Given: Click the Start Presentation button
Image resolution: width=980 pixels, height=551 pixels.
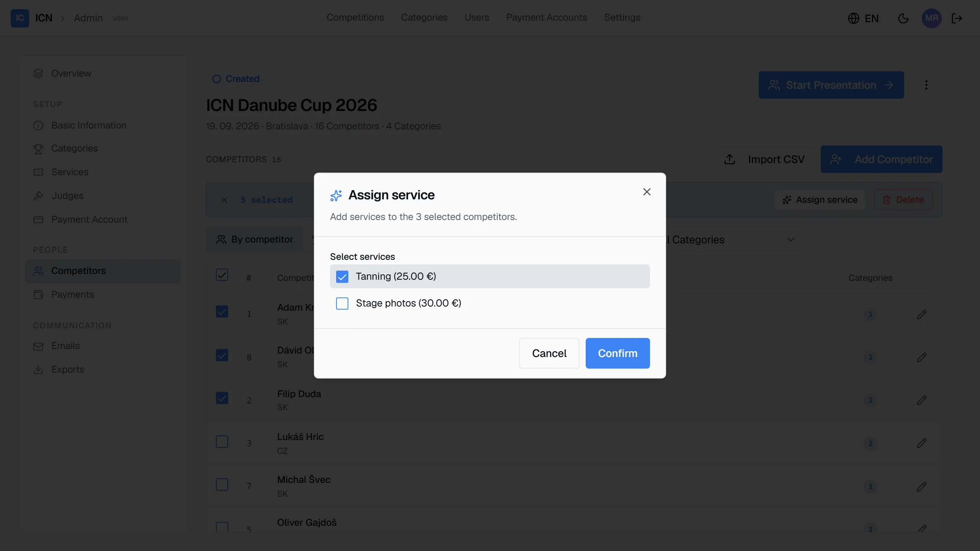Looking at the screenshot, I should [x=831, y=85].
